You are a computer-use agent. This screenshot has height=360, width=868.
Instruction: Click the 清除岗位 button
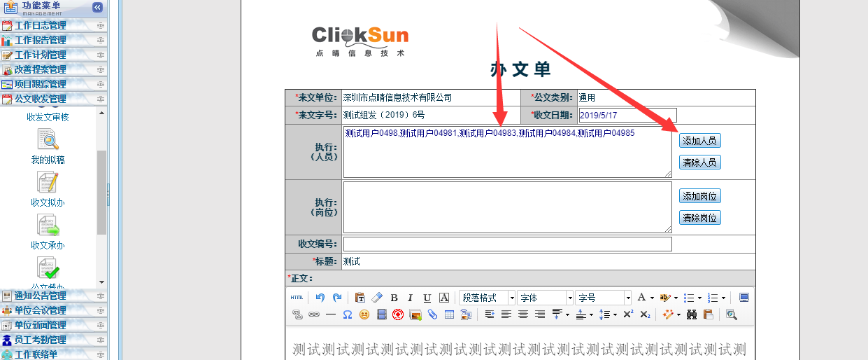point(699,218)
